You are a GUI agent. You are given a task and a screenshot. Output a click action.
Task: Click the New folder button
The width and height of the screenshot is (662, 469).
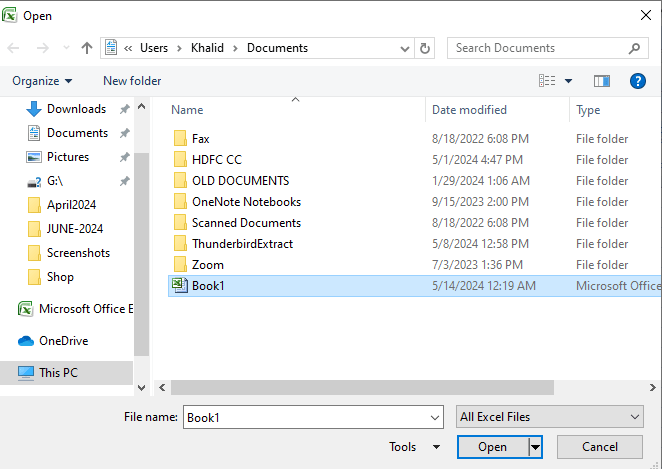click(132, 81)
